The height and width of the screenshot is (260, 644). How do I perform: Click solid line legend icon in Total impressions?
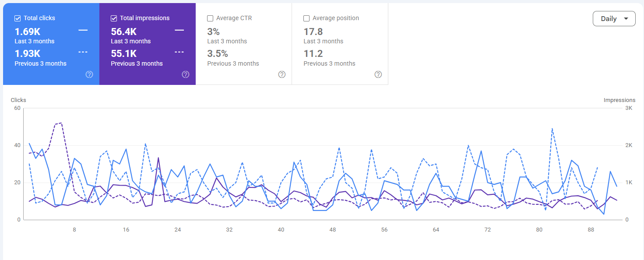point(179,30)
